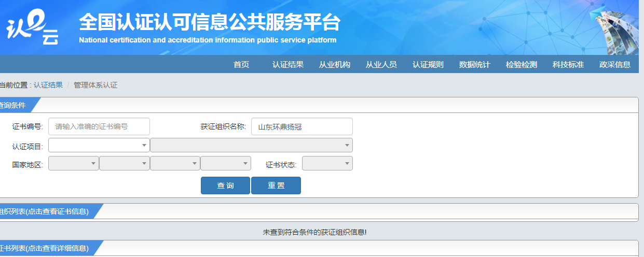Open the first 认证项目 dropdown
The image size is (644, 257).
(99, 145)
